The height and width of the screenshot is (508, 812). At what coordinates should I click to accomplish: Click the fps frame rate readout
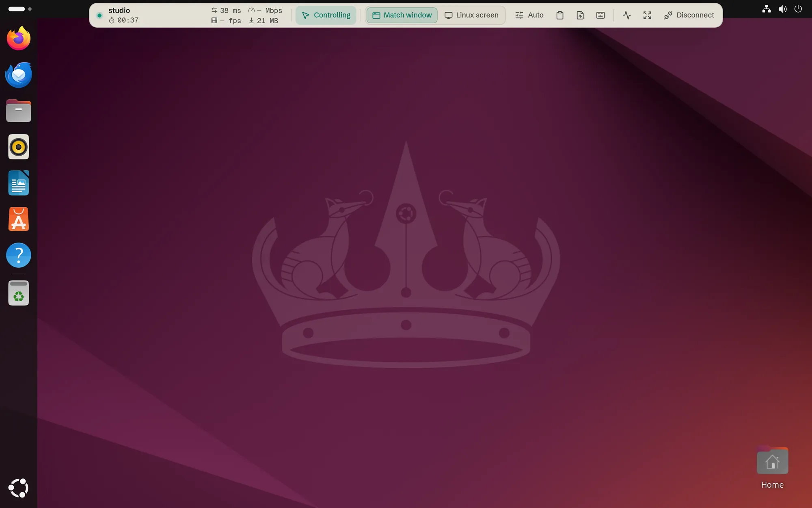(x=226, y=20)
